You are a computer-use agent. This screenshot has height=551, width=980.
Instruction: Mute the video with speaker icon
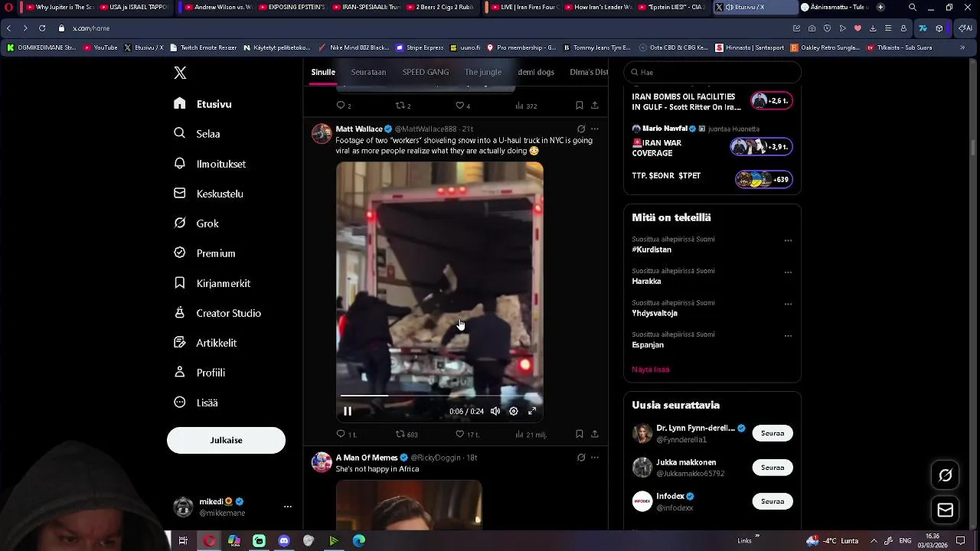point(495,411)
